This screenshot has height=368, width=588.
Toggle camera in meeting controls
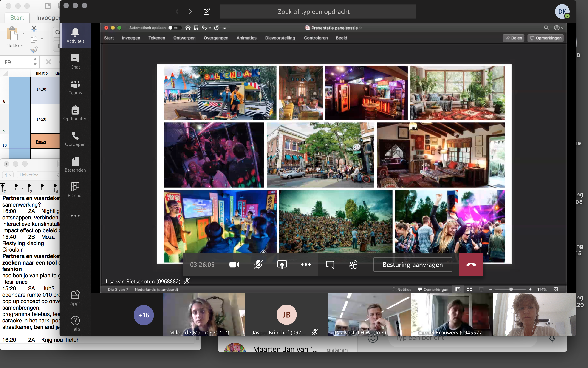click(234, 264)
